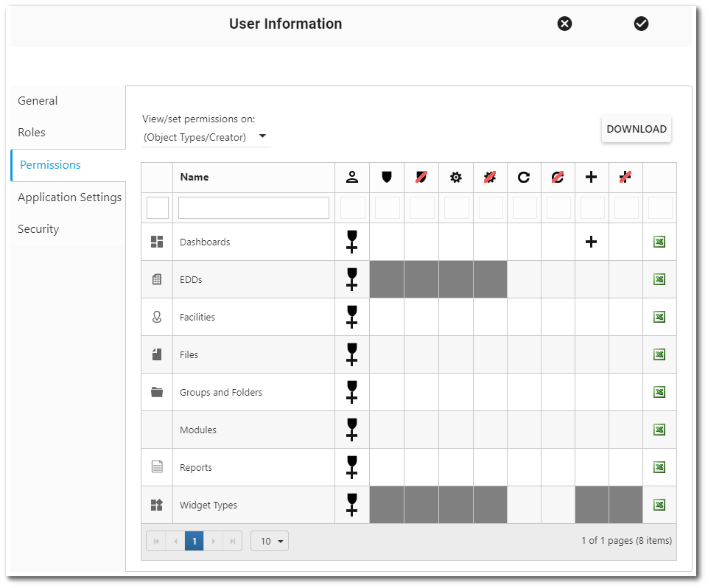Screen dimensions: 708x588
Task: Click page 1 button in pager
Action: coord(194,541)
